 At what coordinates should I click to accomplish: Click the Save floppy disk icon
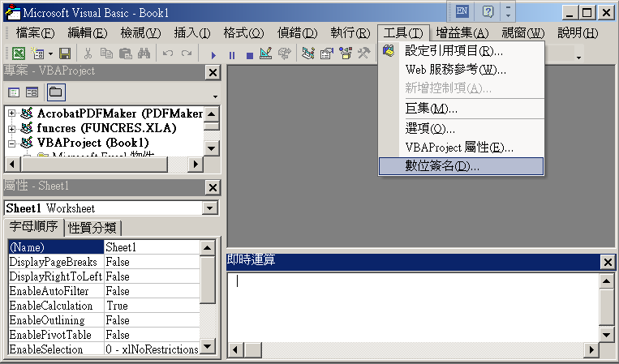(65, 54)
